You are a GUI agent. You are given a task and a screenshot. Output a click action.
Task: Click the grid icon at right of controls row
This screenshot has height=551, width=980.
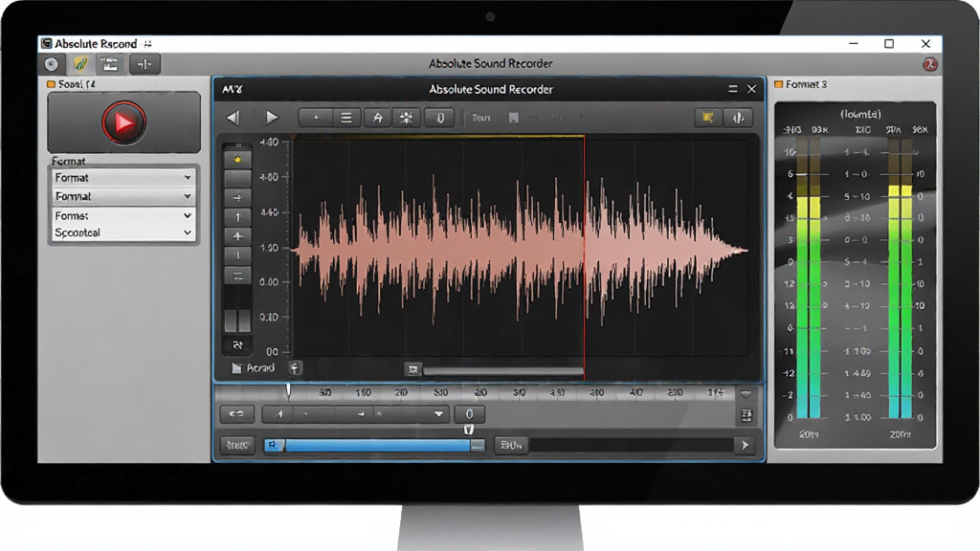(x=746, y=415)
